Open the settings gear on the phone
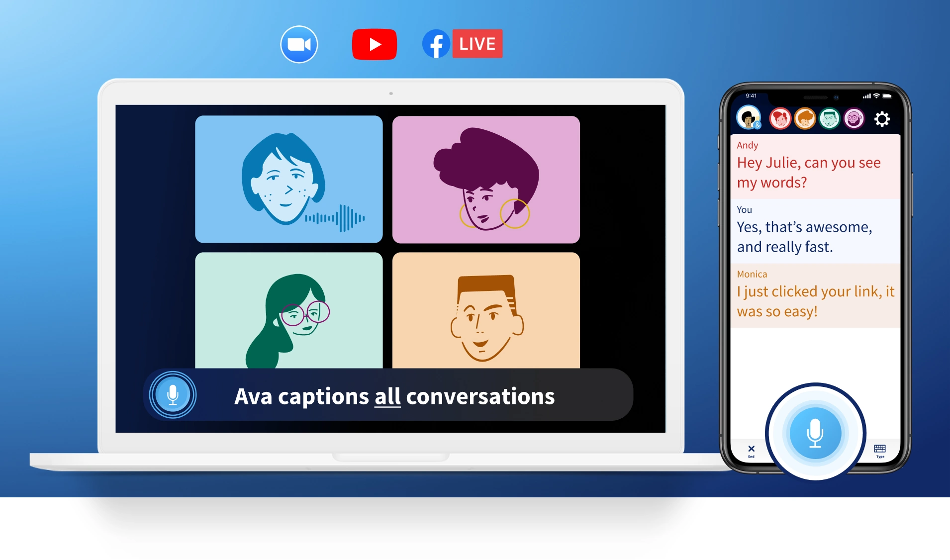950x560 pixels. click(882, 119)
